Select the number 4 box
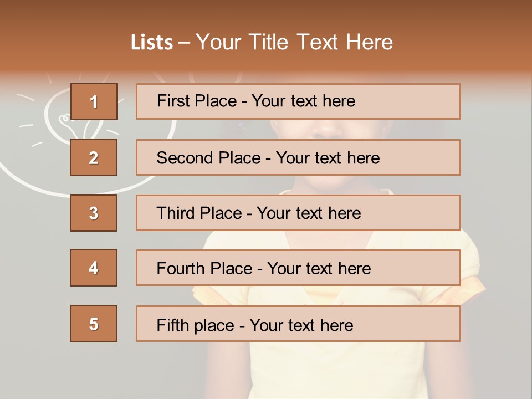This screenshot has height=399, width=532. [x=94, y=268]
